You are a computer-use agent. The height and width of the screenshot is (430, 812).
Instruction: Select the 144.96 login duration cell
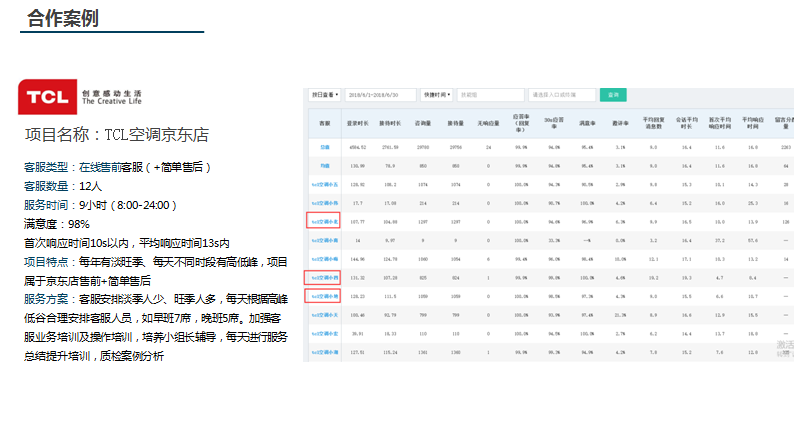358,260
